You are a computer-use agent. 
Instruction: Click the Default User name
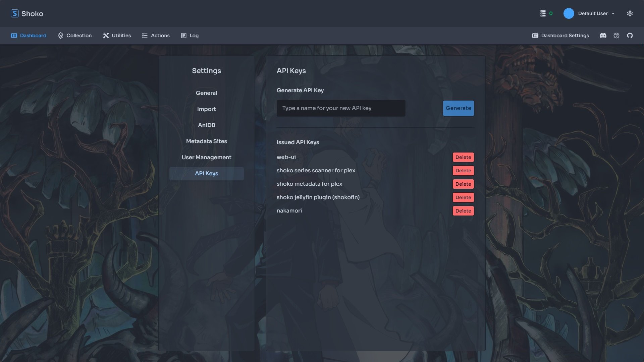pos(593,13)
